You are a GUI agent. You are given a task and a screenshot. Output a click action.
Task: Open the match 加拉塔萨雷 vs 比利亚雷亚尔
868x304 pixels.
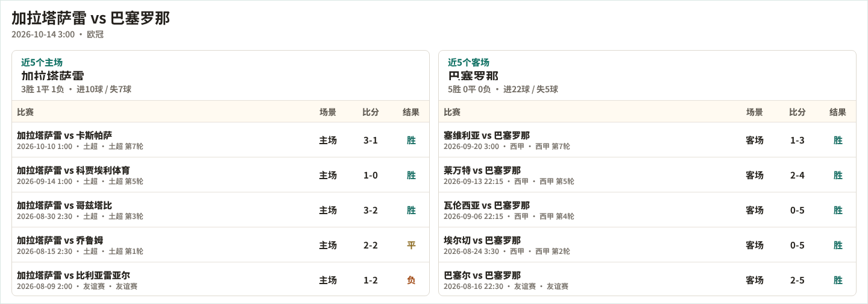pos(74,275)
